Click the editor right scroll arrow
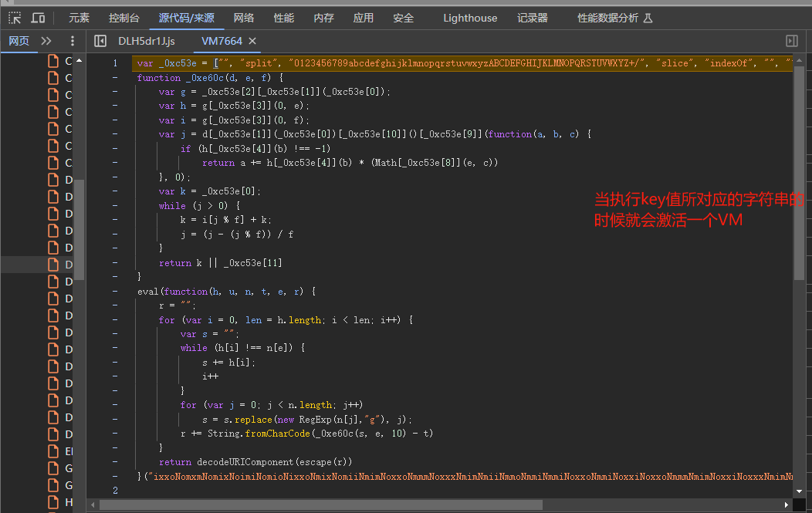Screen dimensions: 812x513 (x=786, y=505)
